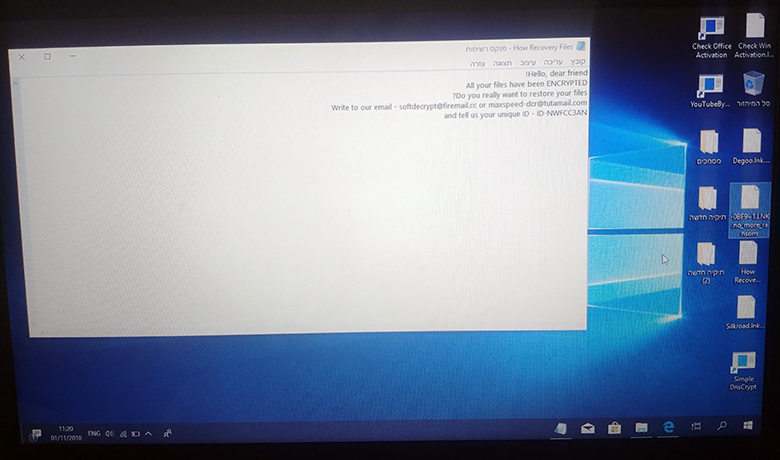Screen dimensions: 780x460
Task: Select the How Recove... file on desktop
Action: [748, 263]
